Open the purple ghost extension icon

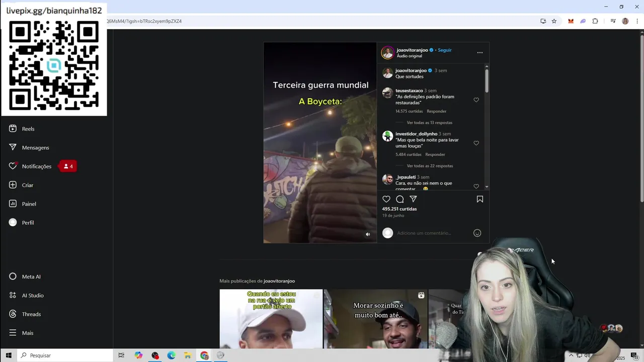[x=583, y=21]
